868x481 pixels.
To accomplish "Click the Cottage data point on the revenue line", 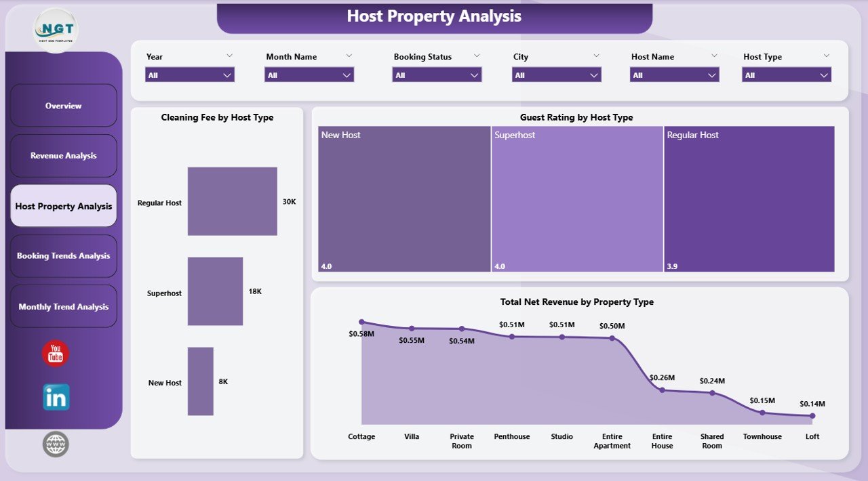I will pyautogui.click(x=361, y=322).
